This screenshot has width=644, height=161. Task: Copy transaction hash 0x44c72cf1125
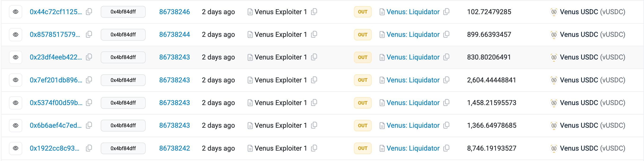[x=89, y=12]
